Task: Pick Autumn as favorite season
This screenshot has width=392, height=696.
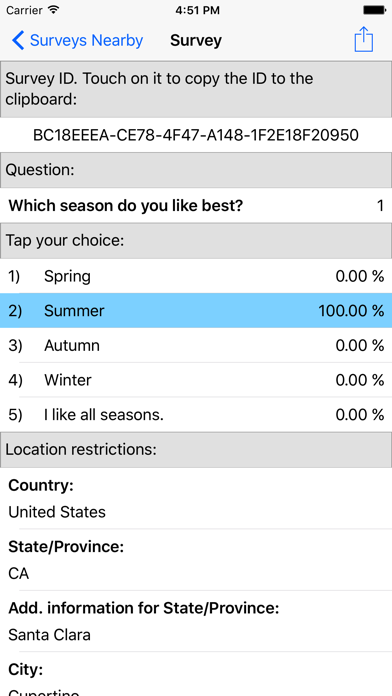Action: click(196, 345)
